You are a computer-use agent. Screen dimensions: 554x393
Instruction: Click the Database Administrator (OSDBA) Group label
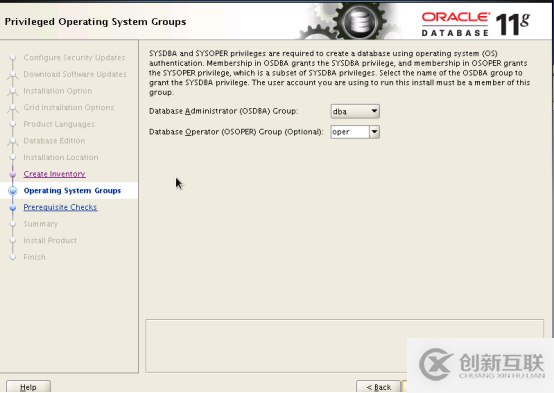[x=223, y=111]
